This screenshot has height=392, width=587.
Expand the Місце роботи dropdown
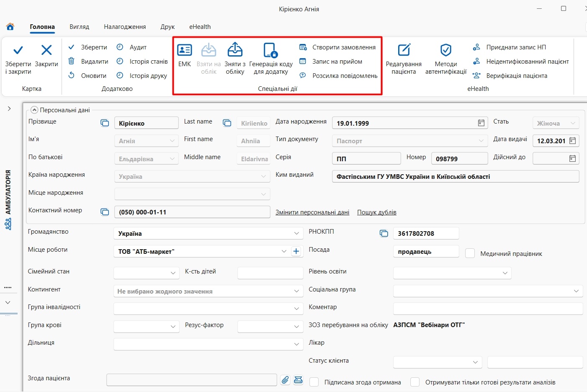pyautogui.click(x=284, y=251)
